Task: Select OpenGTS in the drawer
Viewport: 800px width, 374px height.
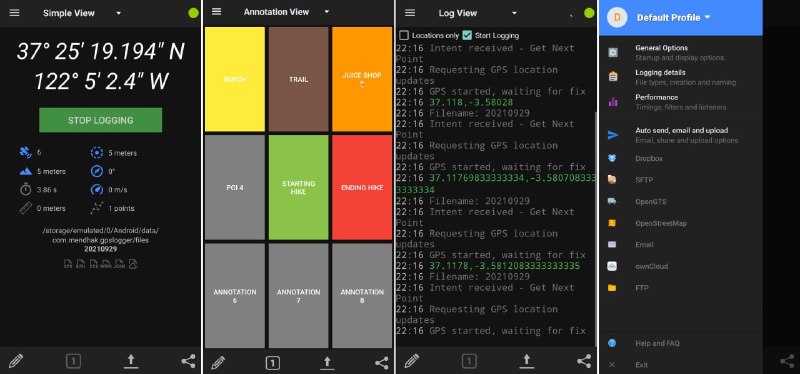Action: (x=681, y=201)
